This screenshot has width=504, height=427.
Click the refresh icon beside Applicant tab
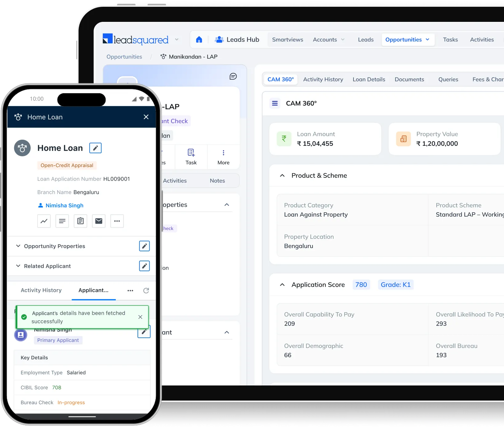click(x=146, y=290)
